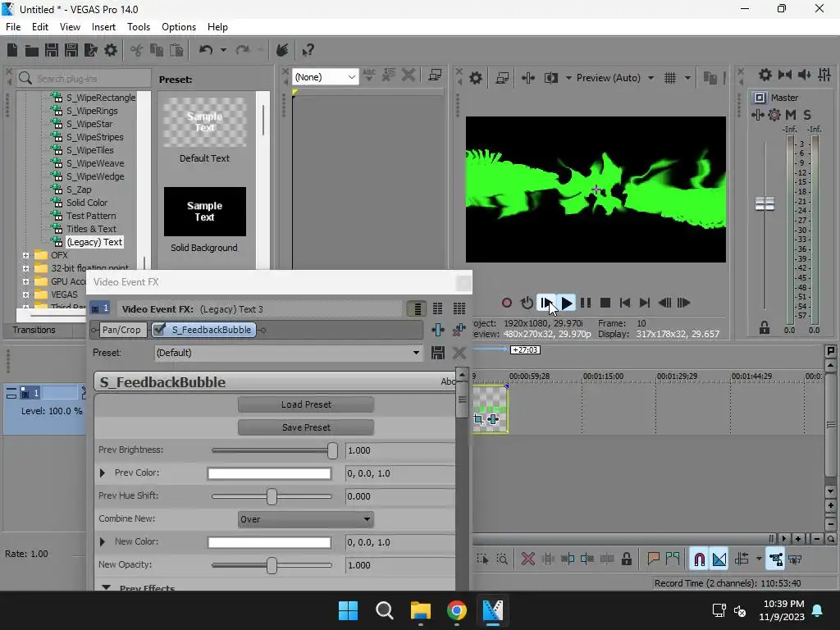Collapse the Prev Effects section
The height and width of the screenshot is (630, 840).
click(x=106, y=587)
